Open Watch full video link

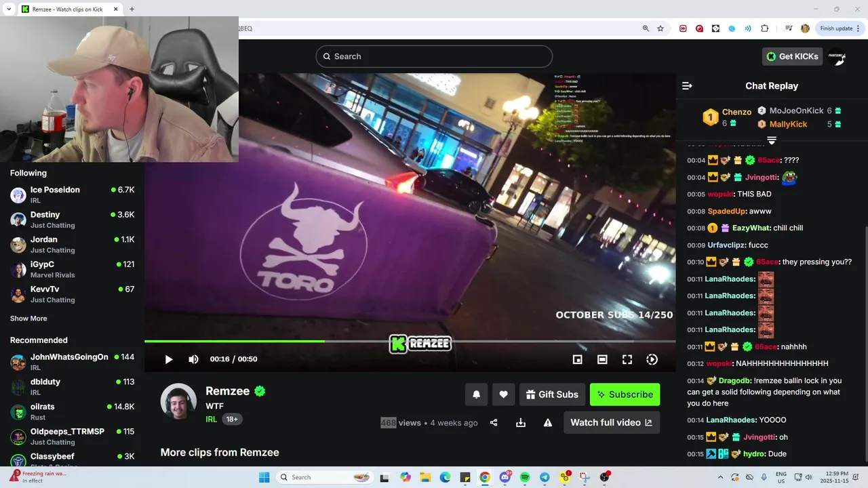(611, 422)
